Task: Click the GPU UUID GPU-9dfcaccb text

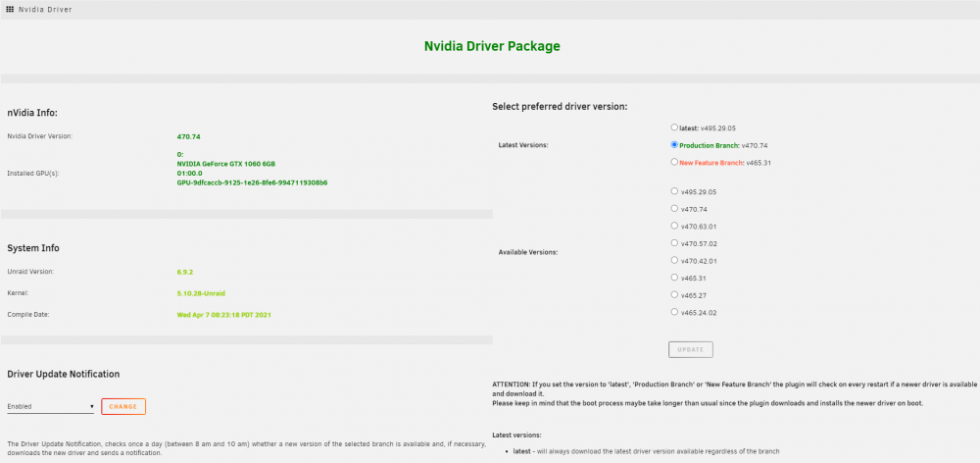Action: click(253, 183)
